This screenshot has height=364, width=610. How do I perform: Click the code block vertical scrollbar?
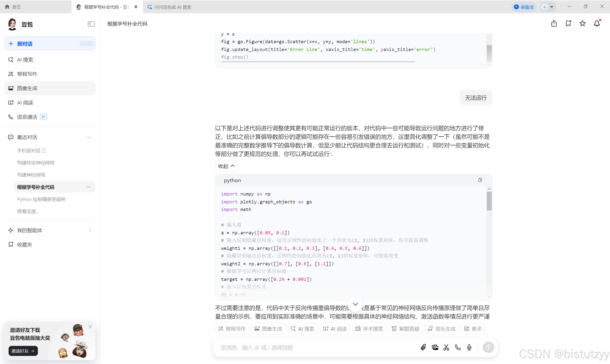[489, 201]
